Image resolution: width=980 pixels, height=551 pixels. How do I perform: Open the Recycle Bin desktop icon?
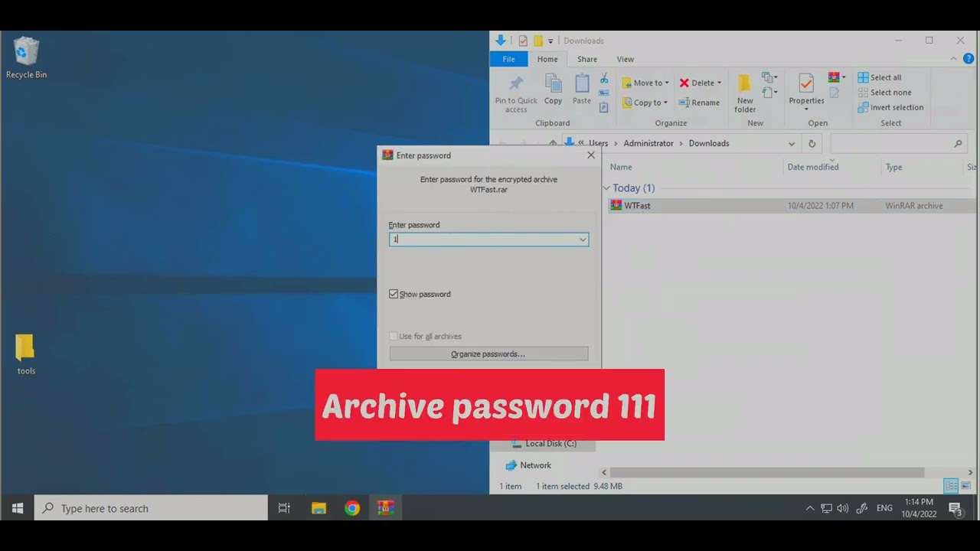26,58
